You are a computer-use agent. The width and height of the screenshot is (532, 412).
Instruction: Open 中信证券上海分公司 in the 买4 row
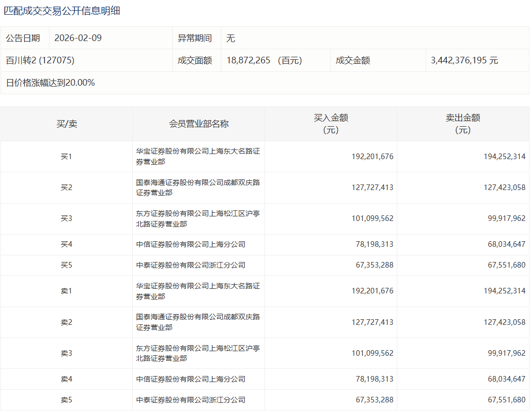pos(191,244)
